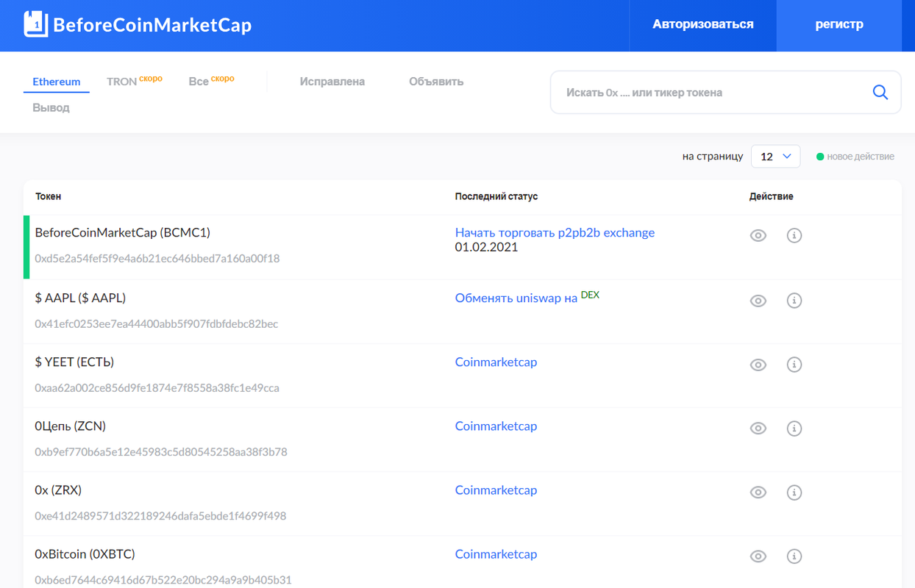Toggle eye icon for BeforeCoinMarketCap (BCMC1)
Screen dimensions: 915x588
[x=758, y=235]
